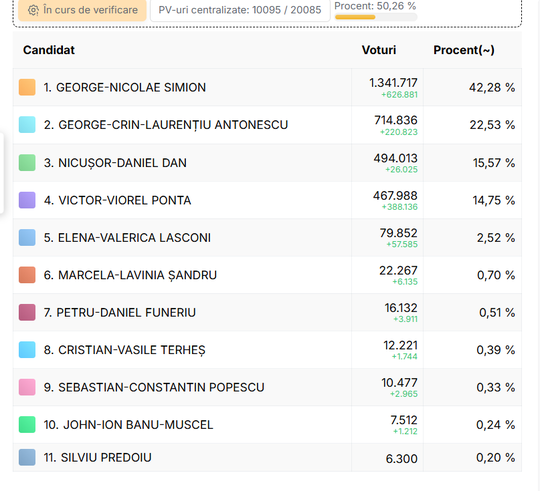This screenshot has height=491, width=540.
Task: Select the coral swatch for Marcela-Lavinia Șandru
Action: pos(27,275)
